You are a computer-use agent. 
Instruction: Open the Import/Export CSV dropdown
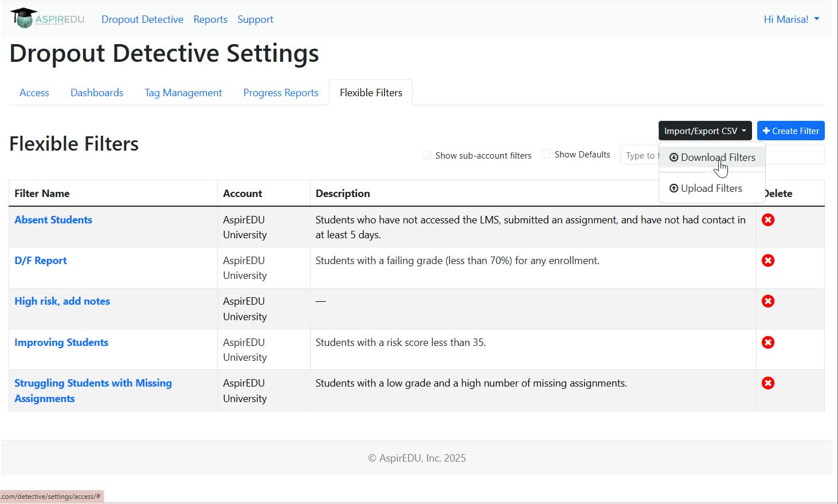[704, 131]
